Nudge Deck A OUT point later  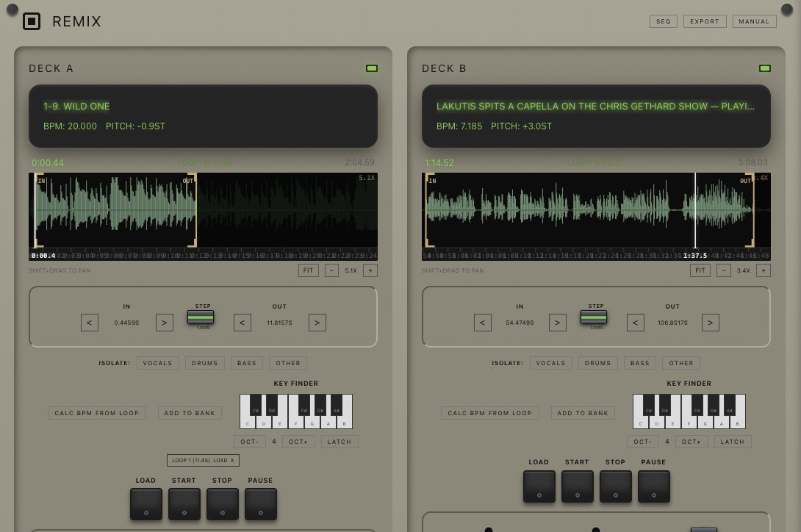click(317, 323)
